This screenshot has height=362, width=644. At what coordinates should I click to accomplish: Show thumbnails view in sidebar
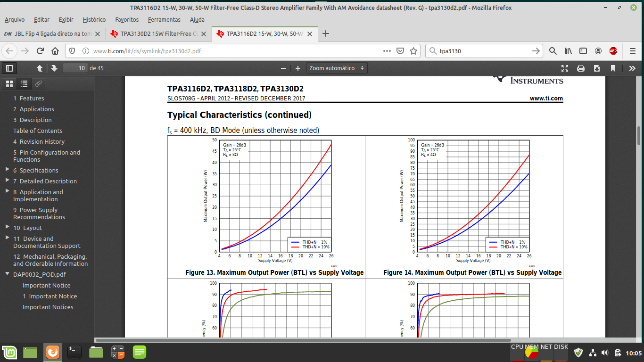coord(9,84)
